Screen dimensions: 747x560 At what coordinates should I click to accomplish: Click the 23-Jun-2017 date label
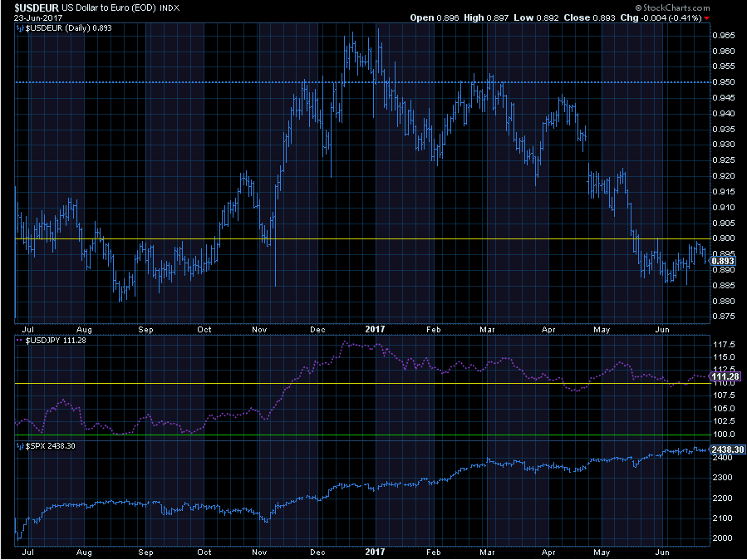click(37, 17)
